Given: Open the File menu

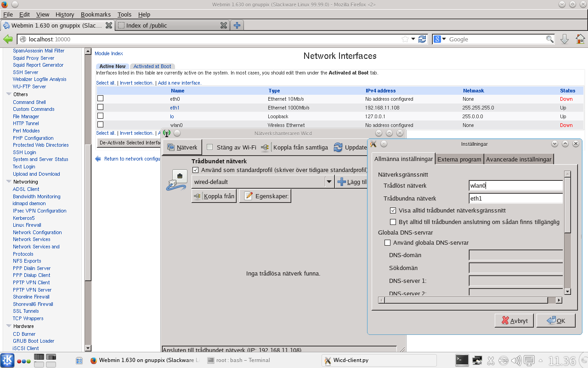Looking at the screenshot, I should (x=8, y=15).
